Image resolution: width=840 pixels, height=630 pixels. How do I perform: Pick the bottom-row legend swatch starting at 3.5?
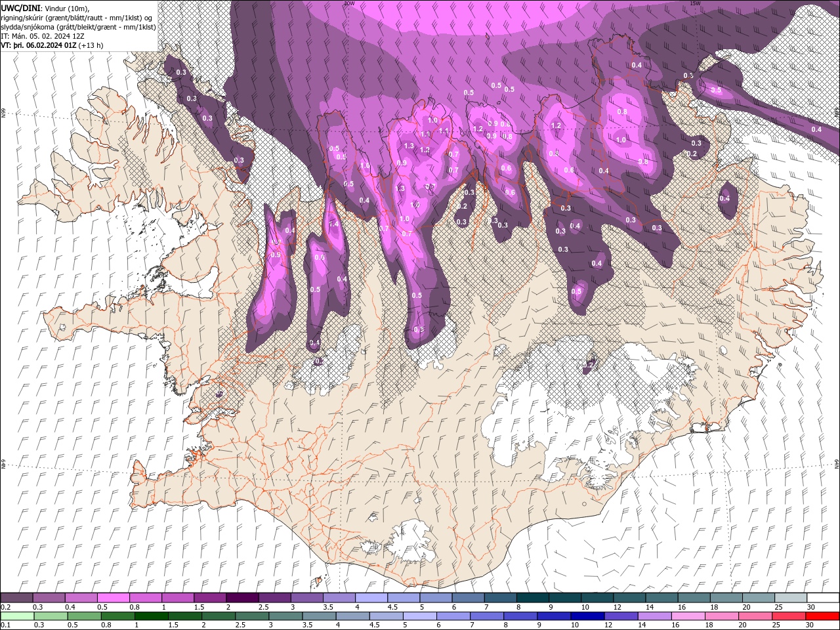click(318, 616)
